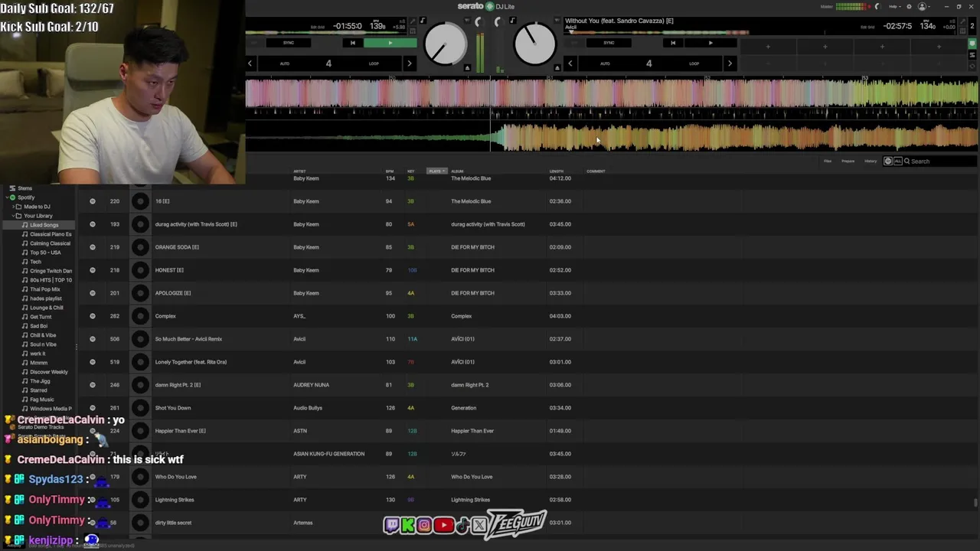Eject the track from the right deck

(x=557, y=67)
